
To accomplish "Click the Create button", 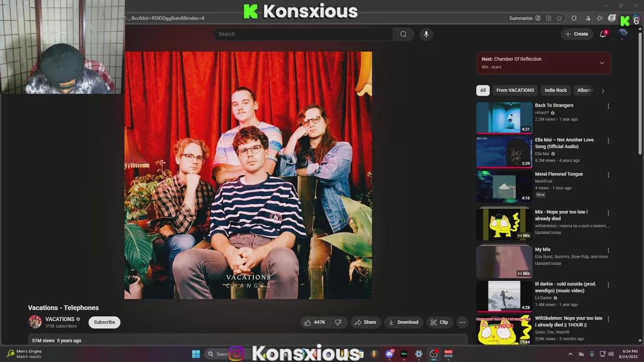I will pos(576,34).
